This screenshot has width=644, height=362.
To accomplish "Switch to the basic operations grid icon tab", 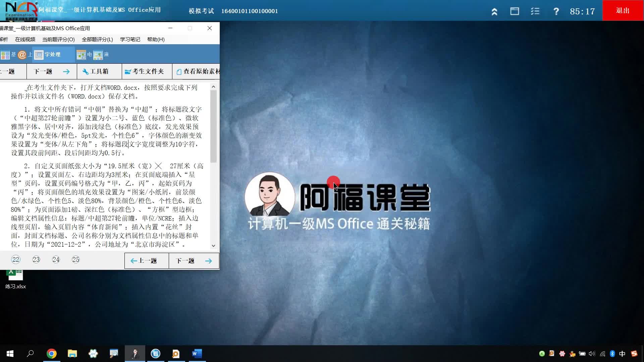I will click(5, 55).
